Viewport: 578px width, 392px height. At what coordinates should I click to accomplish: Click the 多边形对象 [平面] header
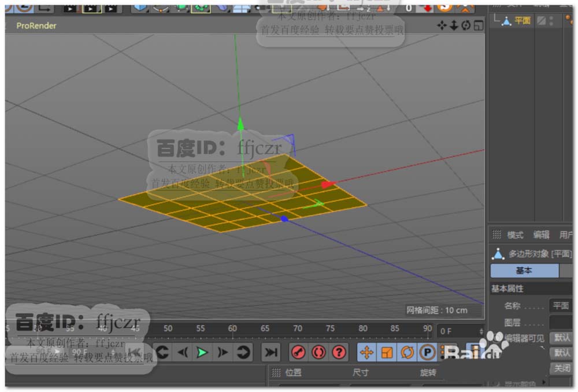pyautogui.click(x=540, y=253)
